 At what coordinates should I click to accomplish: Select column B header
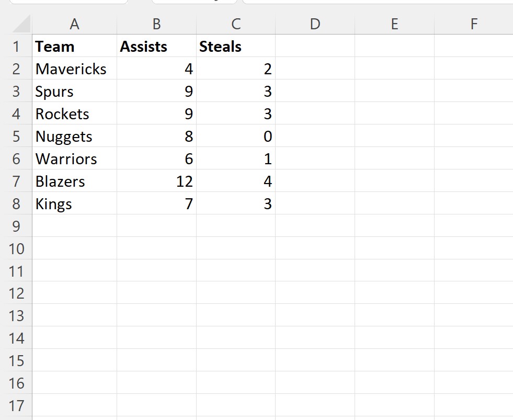[x=157, y=24]
